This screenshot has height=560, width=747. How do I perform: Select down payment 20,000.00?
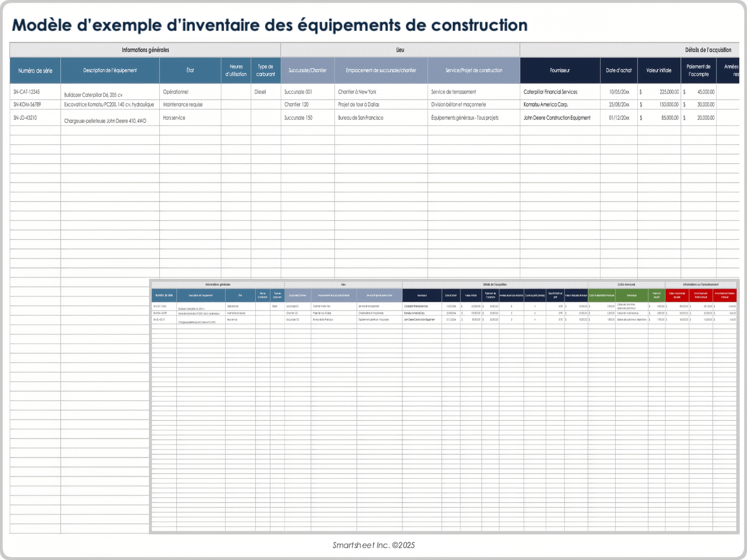click(x=699, y=118)
